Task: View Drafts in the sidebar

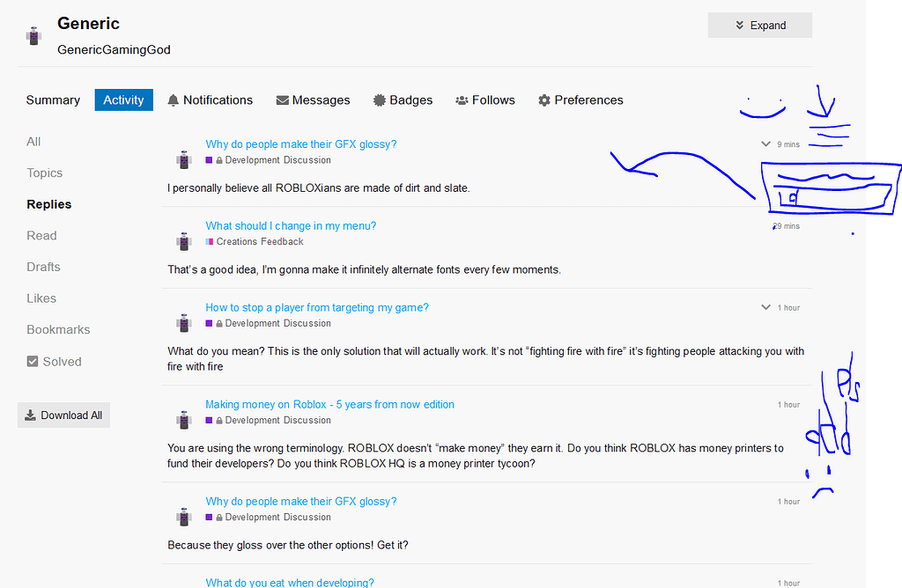Action: (x=44, y=267)
